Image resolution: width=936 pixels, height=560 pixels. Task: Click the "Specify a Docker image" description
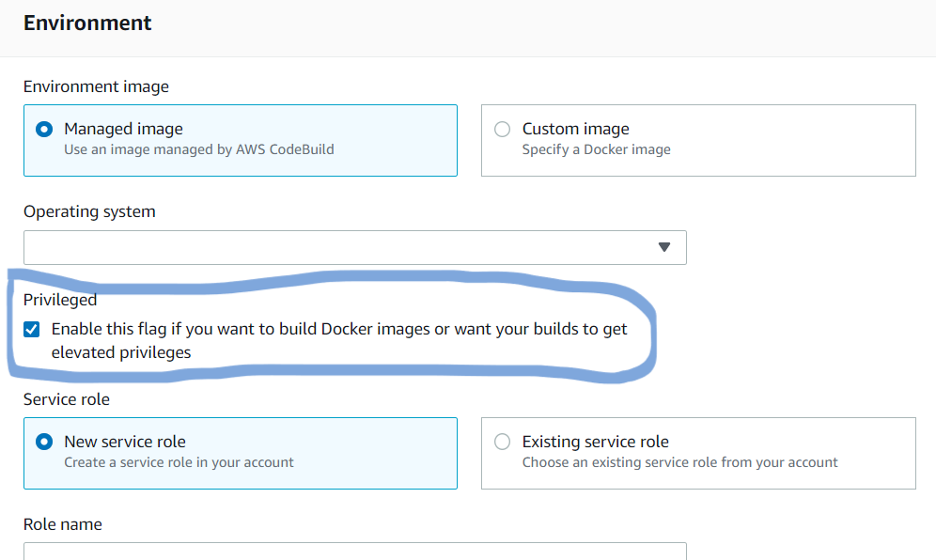click(597, 149)
